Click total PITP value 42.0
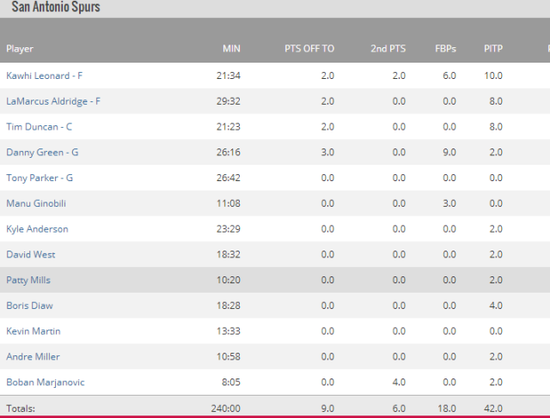Image resolution: width=550 pixels, height=418 pixels. click(x=494, y=409)
